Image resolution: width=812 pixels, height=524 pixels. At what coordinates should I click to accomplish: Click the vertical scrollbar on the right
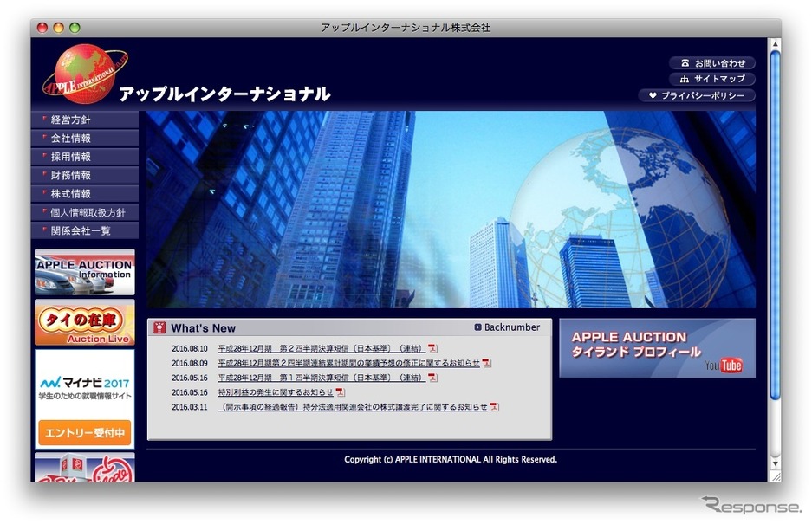pos(775,225)
